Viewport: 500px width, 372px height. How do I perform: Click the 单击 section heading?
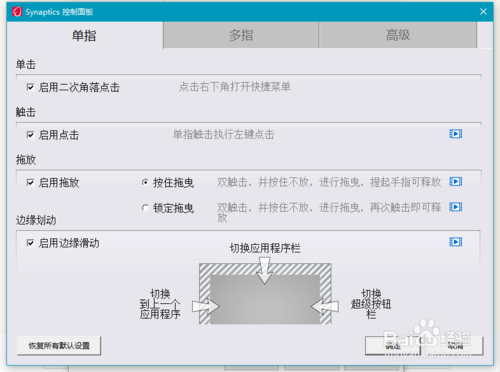(26, 64)
